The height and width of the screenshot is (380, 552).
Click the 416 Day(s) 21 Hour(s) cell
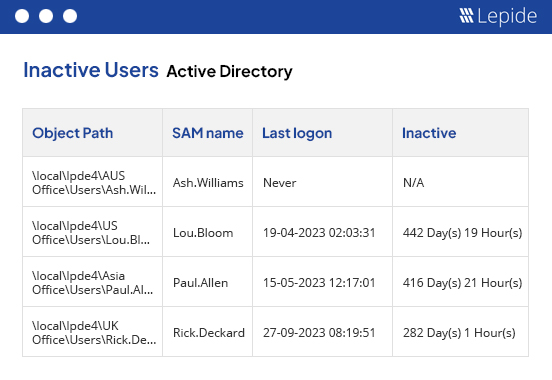tap(460, 282)
